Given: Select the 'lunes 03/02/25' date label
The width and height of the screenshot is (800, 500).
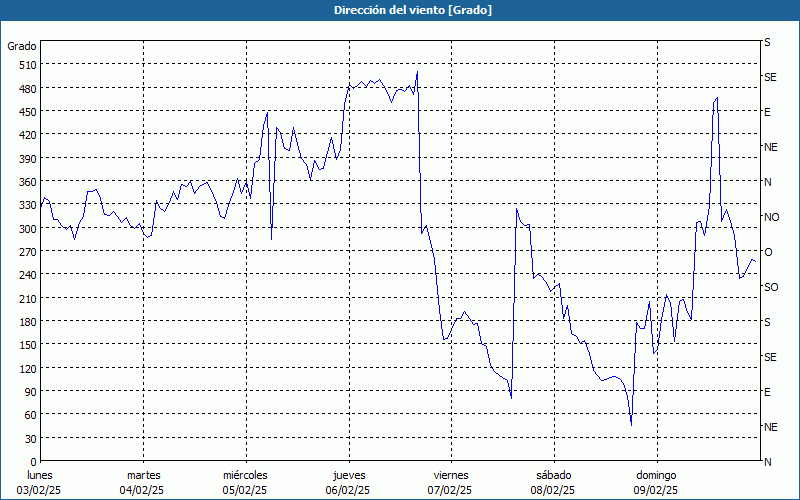Looking at the screenshot, I should pos(40,482).
